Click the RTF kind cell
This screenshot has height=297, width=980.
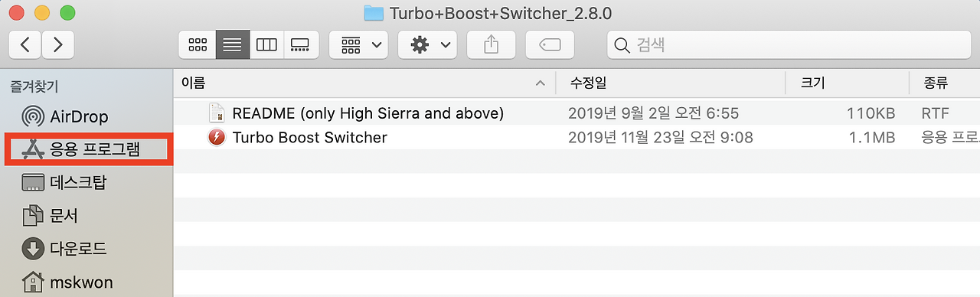click(935, 113)
